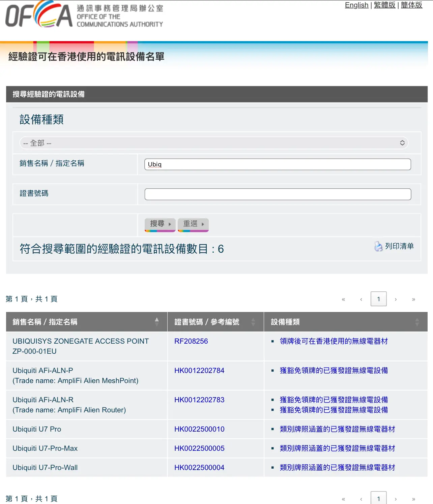Sort by 銷售名稱 / 指定名稱 column
The image size is (433, 504).
pos(86,322)
